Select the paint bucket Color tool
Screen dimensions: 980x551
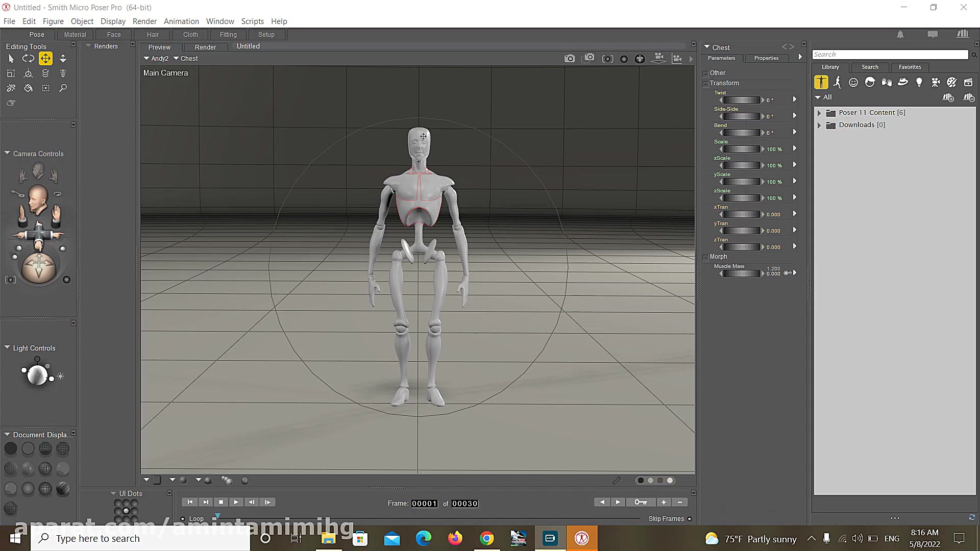(28, 88)
